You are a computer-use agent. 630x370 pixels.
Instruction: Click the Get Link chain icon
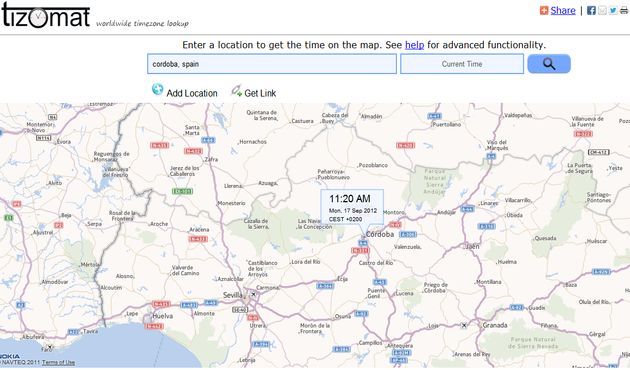(x=236, y=91)
